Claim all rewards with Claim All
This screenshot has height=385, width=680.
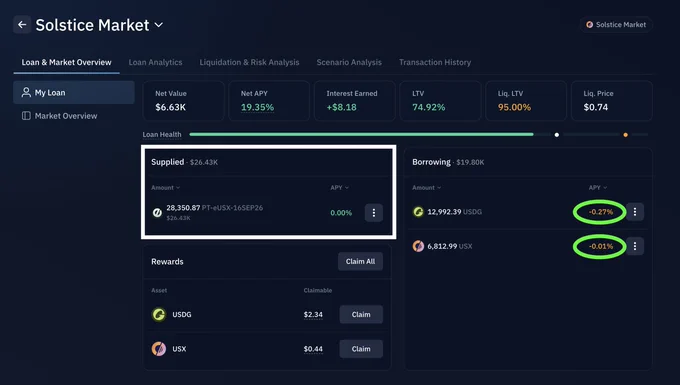[x=360, y=261]
